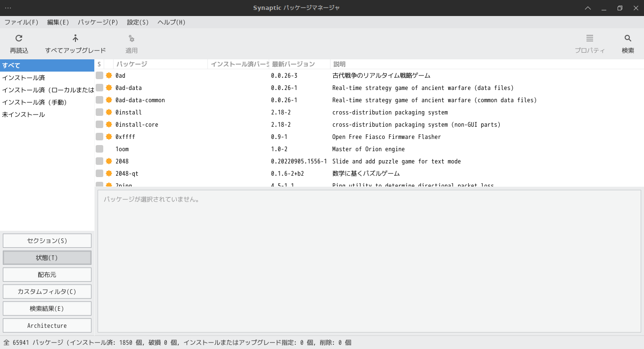
Task: Click the orange icon beside 2048-qt
Action: point(109,173)
